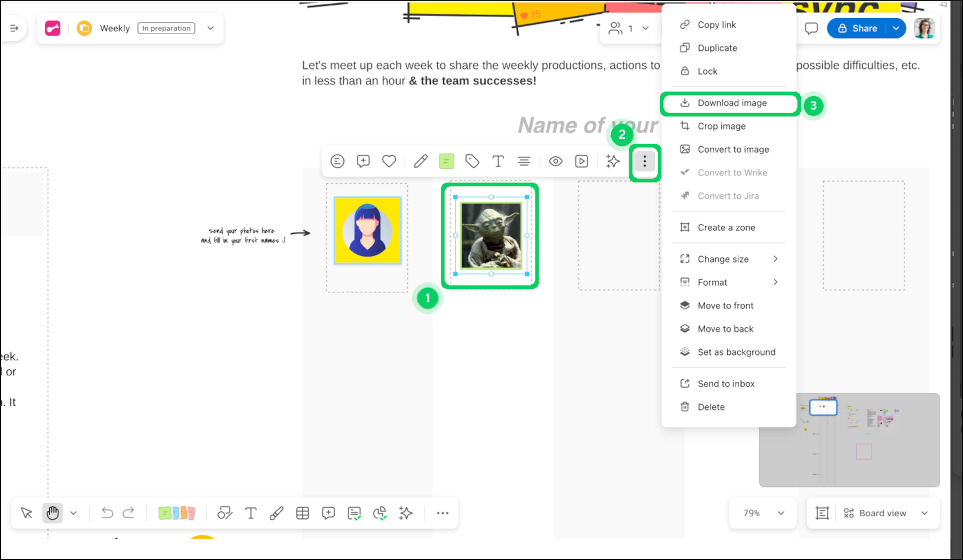The image size is (963, 560).
Task: Select the pencil edit icon
Action: (x=421, y=161)
